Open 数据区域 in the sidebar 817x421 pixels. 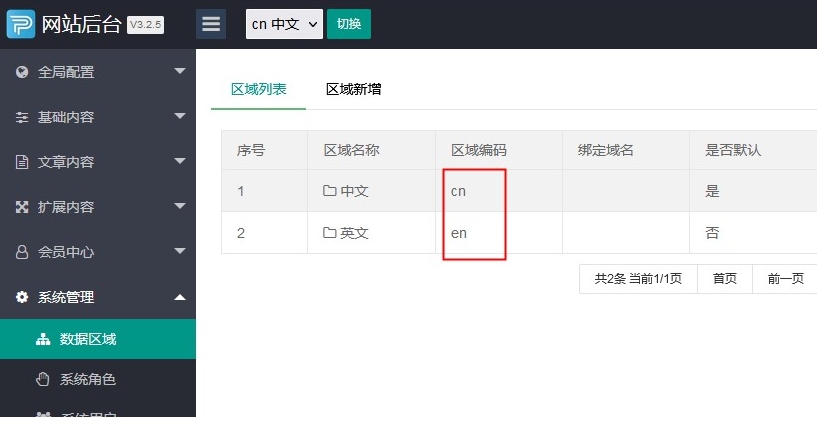click(x=87, y=339)
